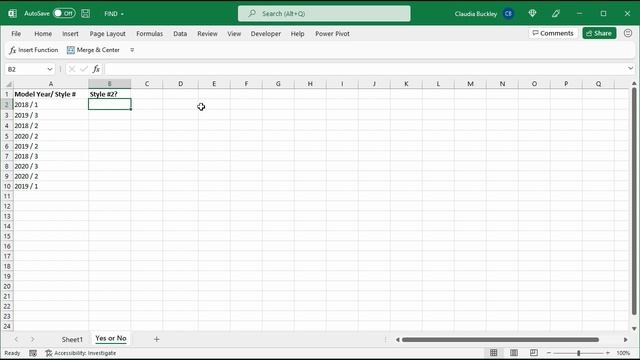This screenshot has height=360, width=640.
Task: Open the Help tab
Action: pyautogui.click(x=298, y=34)
